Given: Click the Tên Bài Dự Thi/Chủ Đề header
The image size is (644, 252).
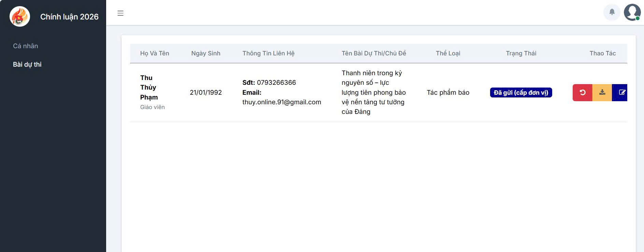Looking at the screenshot, I should pos(374,53).
